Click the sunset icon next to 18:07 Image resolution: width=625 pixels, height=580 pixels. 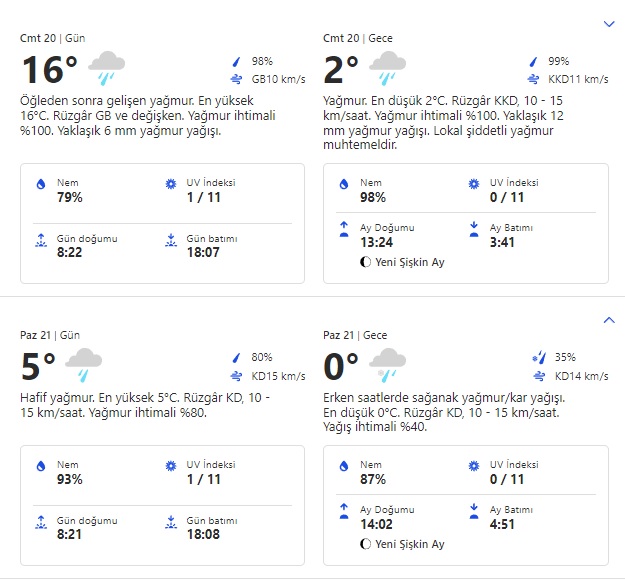tap(169, 240)
